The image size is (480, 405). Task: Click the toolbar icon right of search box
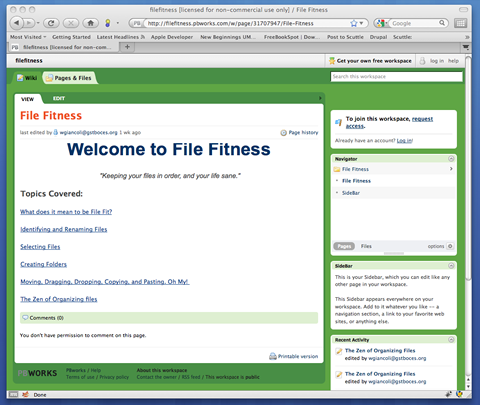pyautogui.click(x=460, y=23)
